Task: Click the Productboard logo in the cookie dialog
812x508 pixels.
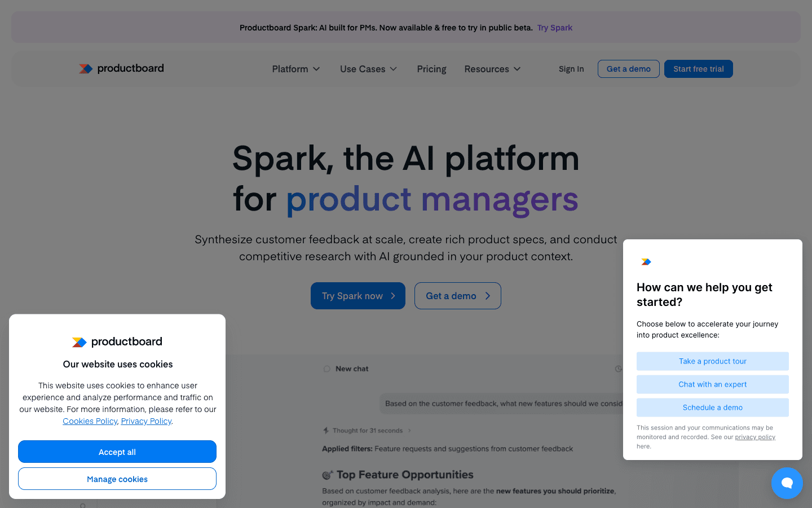Action: tap(117, 341)
